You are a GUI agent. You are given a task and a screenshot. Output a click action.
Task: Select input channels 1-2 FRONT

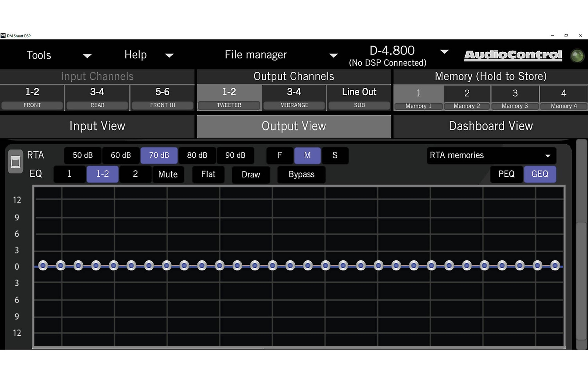(32, 98)
